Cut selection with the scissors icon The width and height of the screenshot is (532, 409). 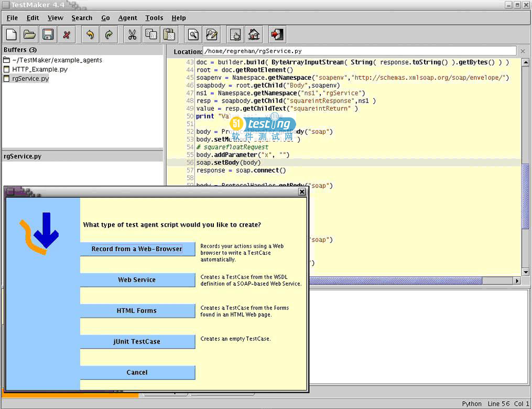pyautogui.click(x=132, y=34)
